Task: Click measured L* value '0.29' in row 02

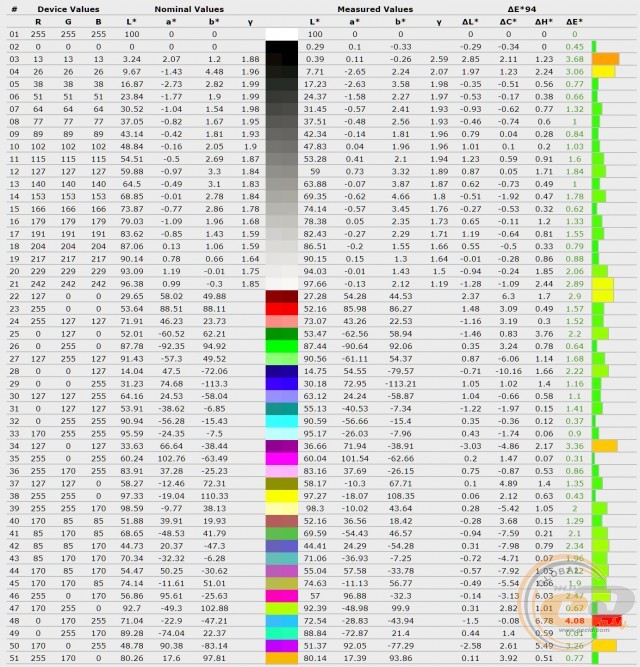Action: point(315,47)
